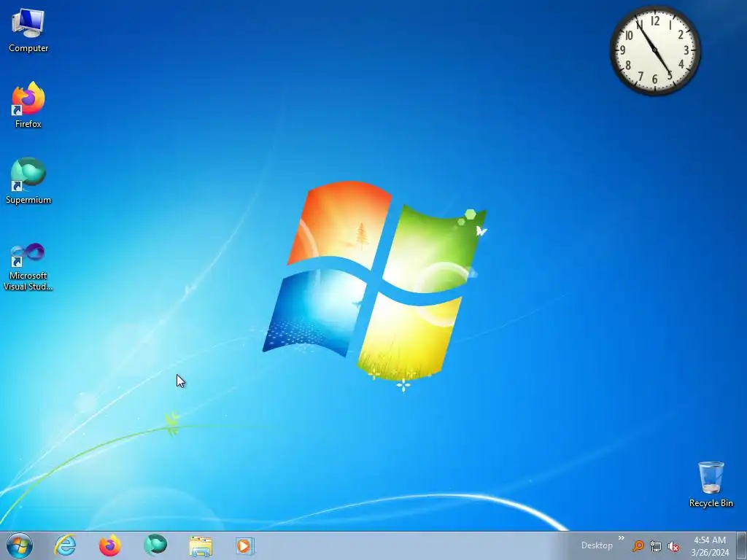Click the Desktop toolbar label
Image resolution: width=747 pixels, height=560 pixels.
[597, 545]
